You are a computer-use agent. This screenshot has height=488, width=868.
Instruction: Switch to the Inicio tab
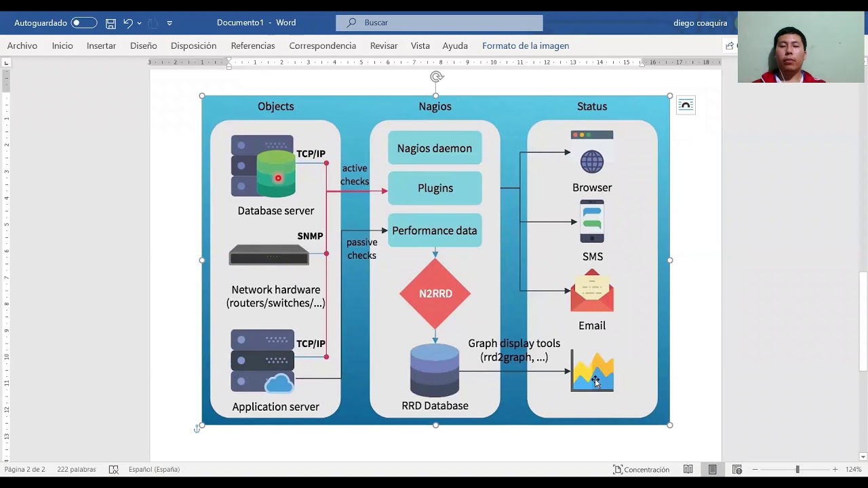(x=62, y=45)
